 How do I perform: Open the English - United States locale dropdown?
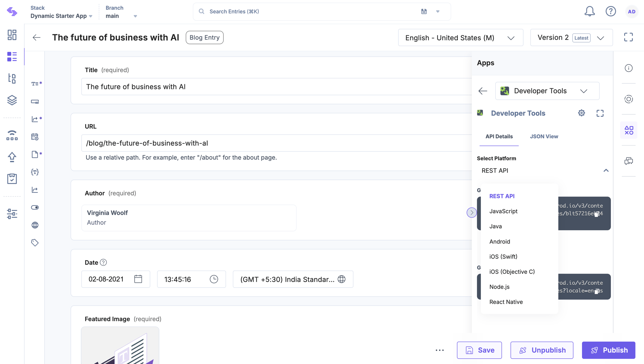click(x=461, y=38)
